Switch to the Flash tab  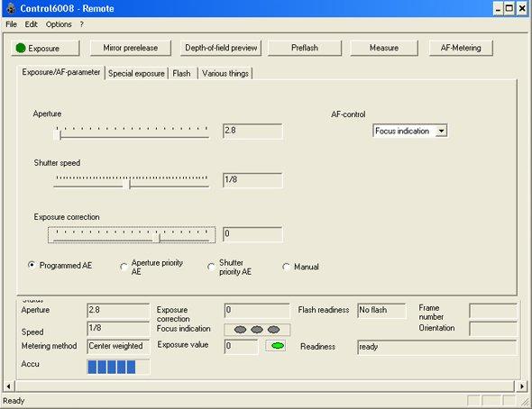(181, 74)
